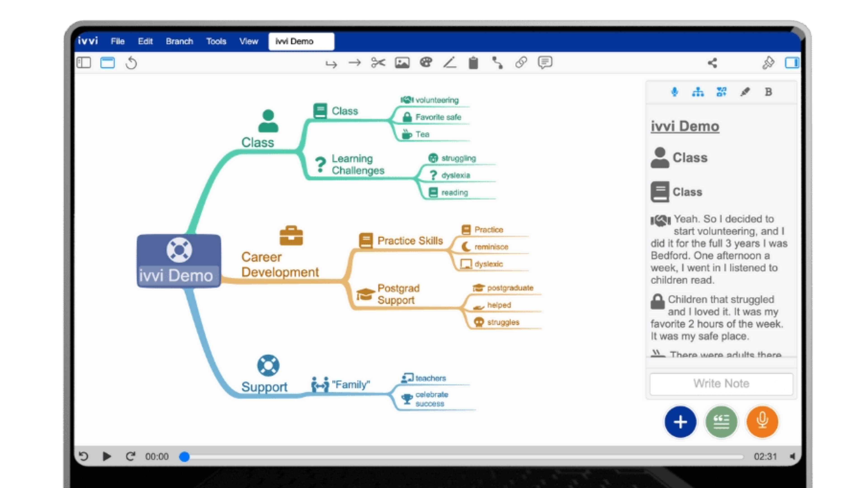Click the comment note icon in toolbar

(545, 63)
